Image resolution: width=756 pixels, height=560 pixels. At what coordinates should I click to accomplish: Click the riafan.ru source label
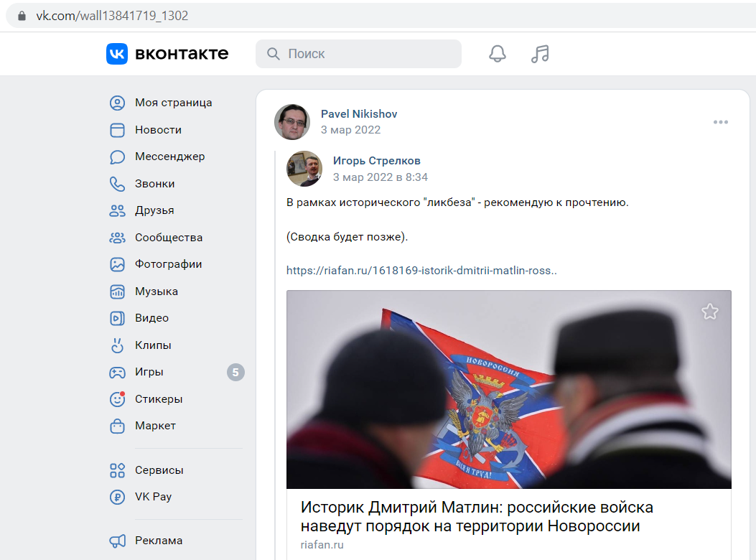tap(322, 545)
